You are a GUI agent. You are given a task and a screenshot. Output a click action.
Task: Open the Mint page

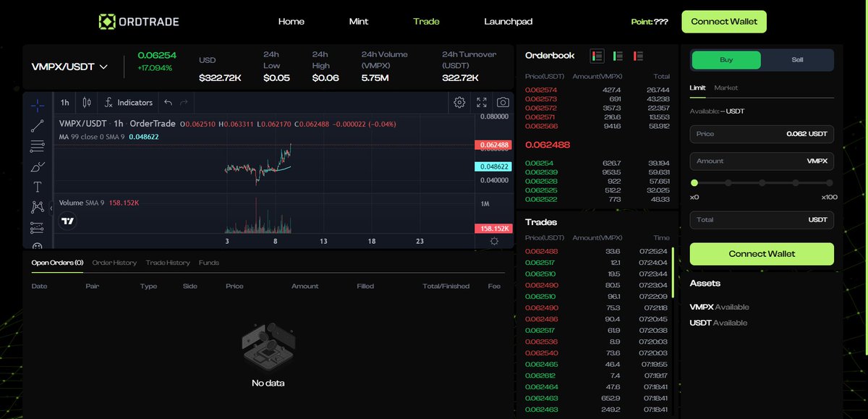tap(359, 22)
